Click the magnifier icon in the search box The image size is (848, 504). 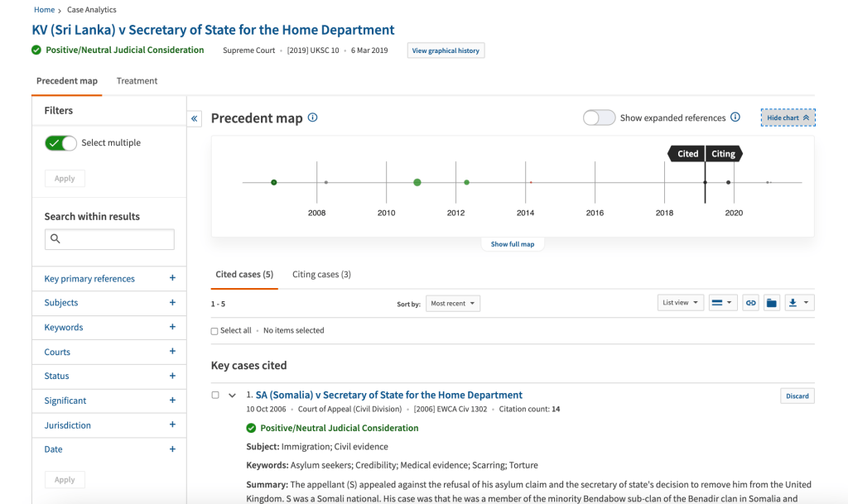(x=55, y=239)
